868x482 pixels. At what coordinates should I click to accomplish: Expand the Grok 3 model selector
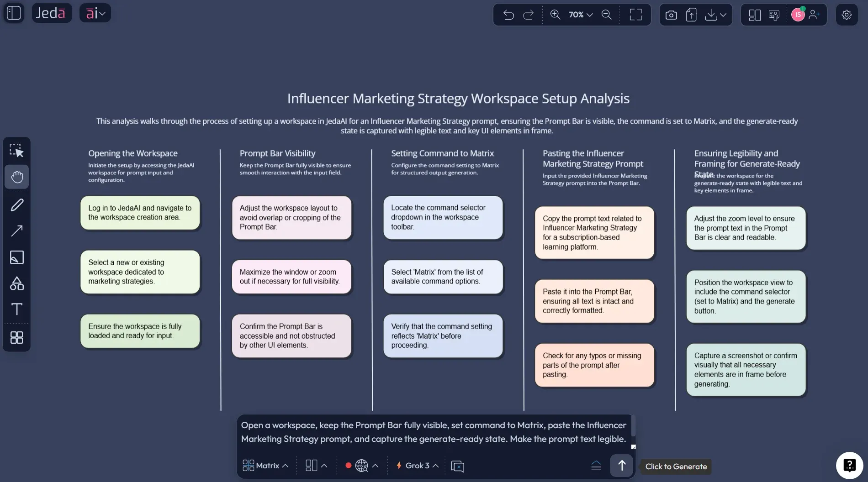pos(416,466)
